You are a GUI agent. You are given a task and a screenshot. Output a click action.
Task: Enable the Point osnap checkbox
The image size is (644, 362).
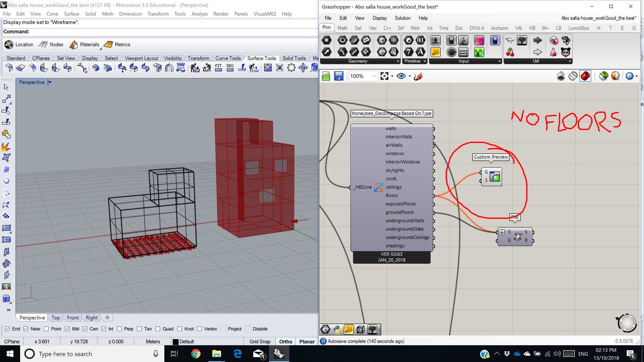pyautogui.click(x=46, y=329)
